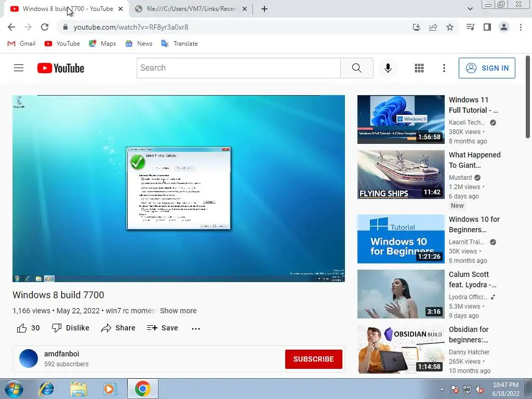Switch to the file:///C:/Users/VM7 tab
532x399 pixels.
coord(191,9)
